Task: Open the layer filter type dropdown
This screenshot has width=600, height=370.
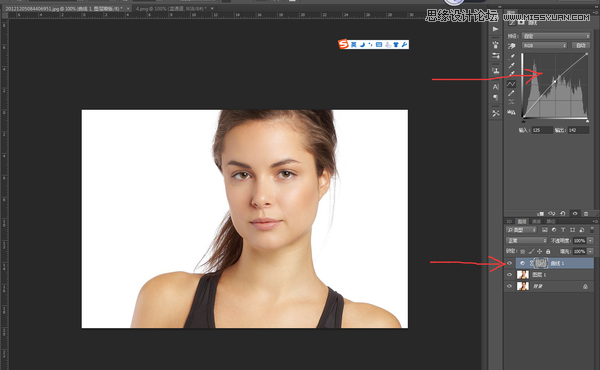Action: click(521, 230)
